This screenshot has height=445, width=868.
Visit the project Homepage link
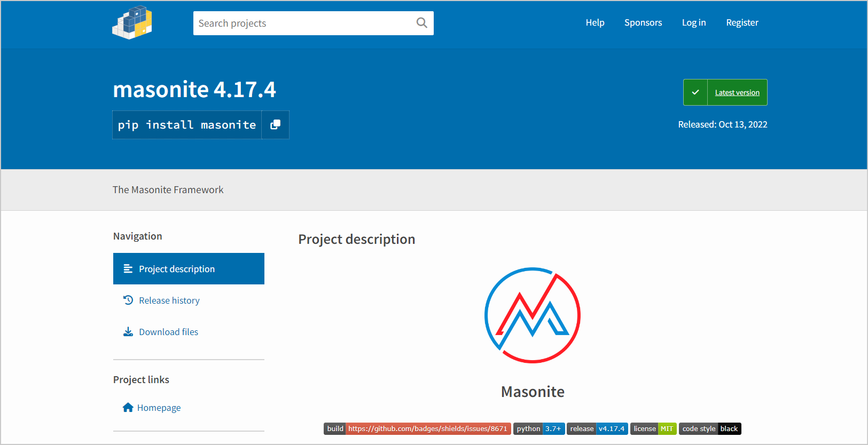159,408
